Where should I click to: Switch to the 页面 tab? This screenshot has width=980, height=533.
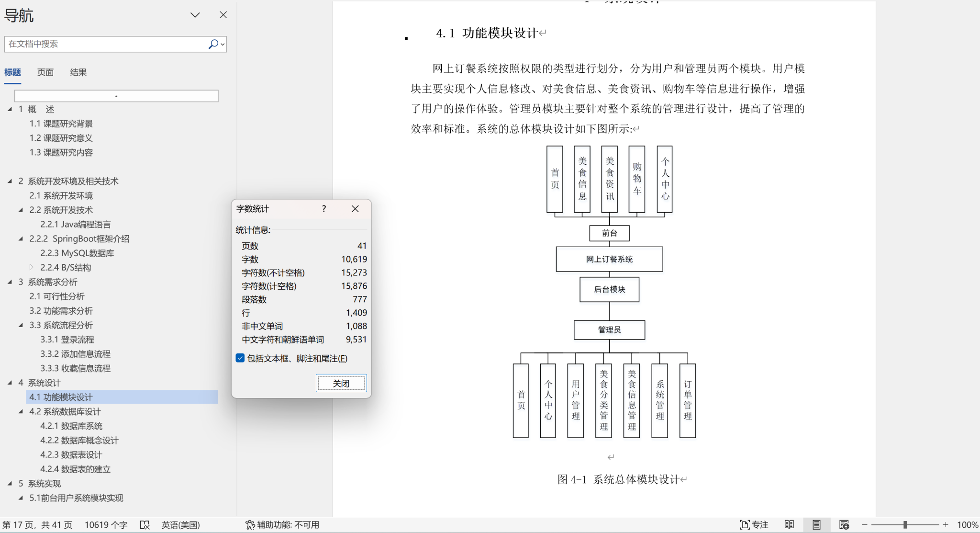[x=45, y=72]
